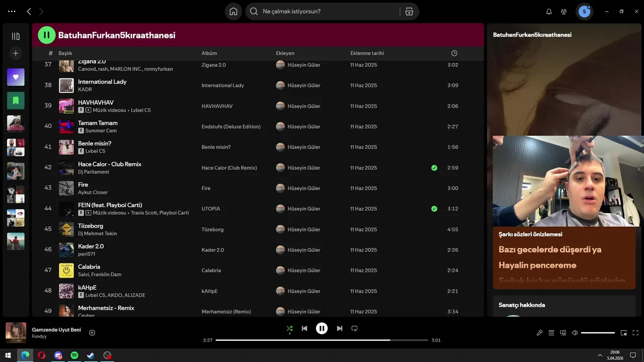Enter full screen mode
Viewport: 644px width, 362px height.
pos(635,333)
